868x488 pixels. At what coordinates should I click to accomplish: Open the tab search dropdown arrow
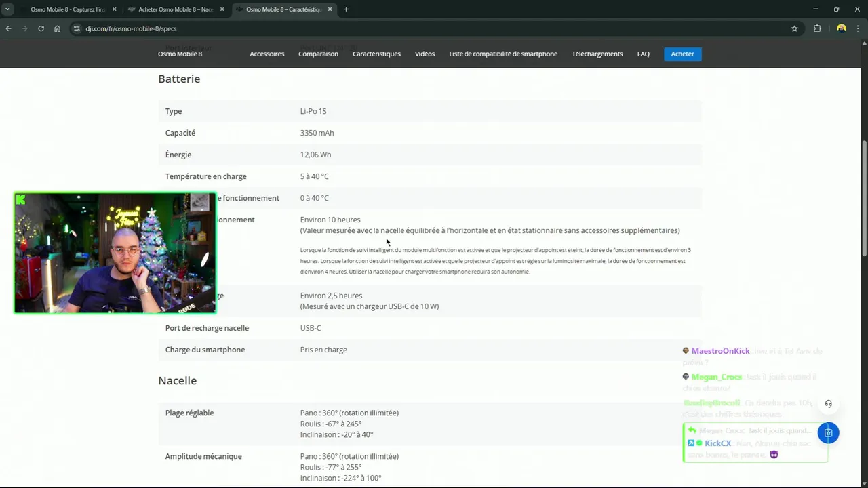coord(7,9)
